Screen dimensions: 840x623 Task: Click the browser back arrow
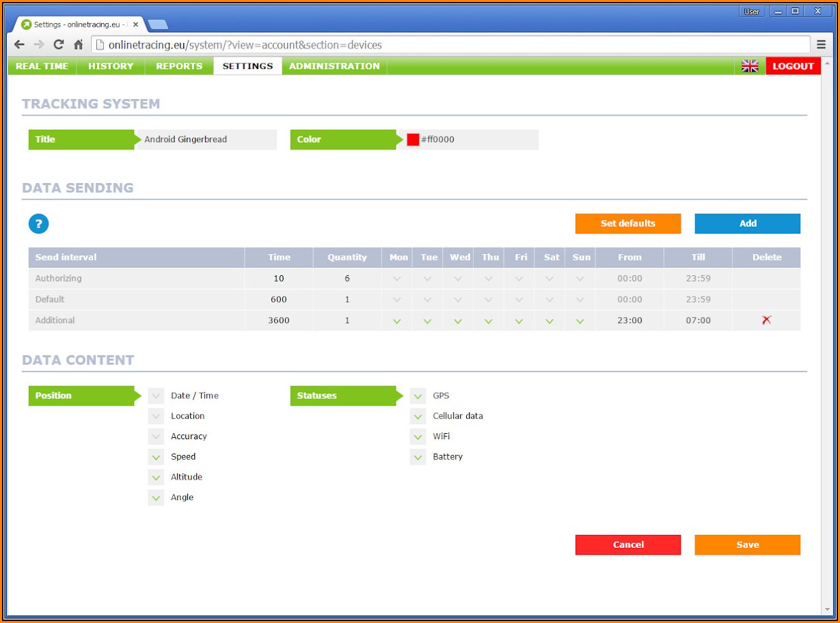(x=19, y=45)
